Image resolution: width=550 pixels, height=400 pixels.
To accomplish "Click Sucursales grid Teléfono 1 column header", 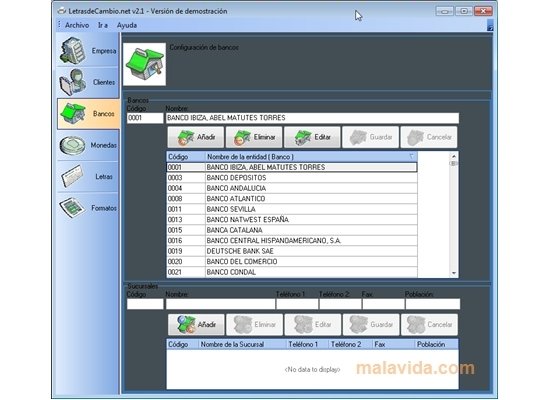I will pyautogui.click(x=307, y=344).
